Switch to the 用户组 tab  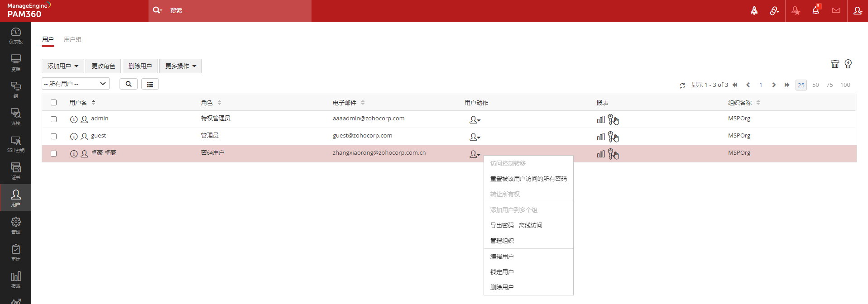pos(72,39)
